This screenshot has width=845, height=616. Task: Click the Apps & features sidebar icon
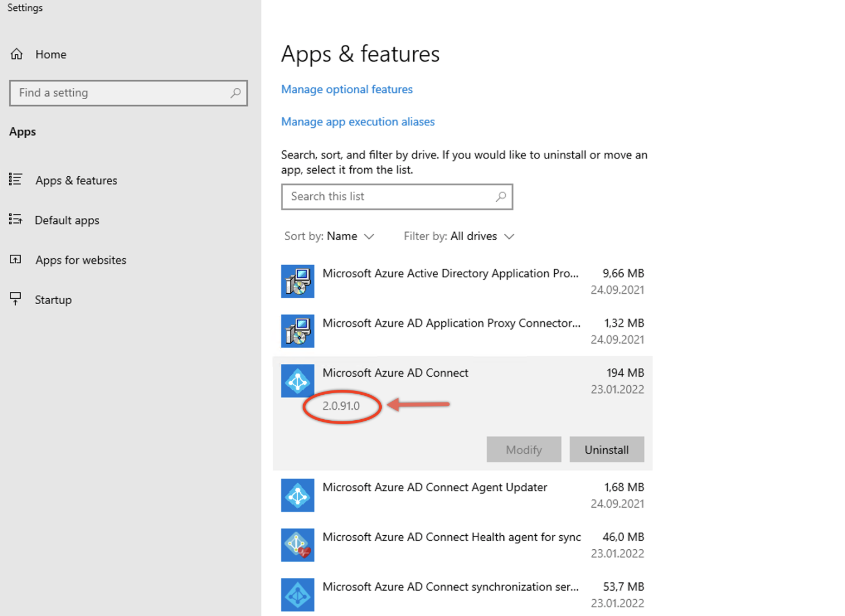pos(15,179)
